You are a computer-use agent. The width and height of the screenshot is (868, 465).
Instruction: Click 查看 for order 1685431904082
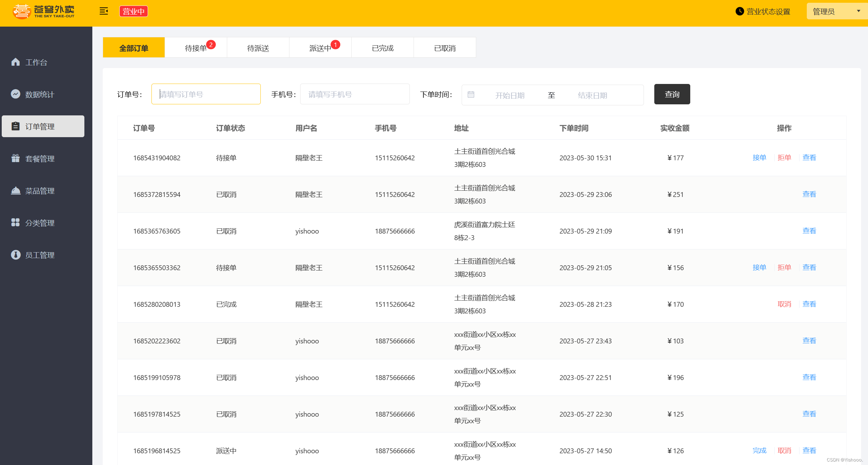tap(809, 158)
